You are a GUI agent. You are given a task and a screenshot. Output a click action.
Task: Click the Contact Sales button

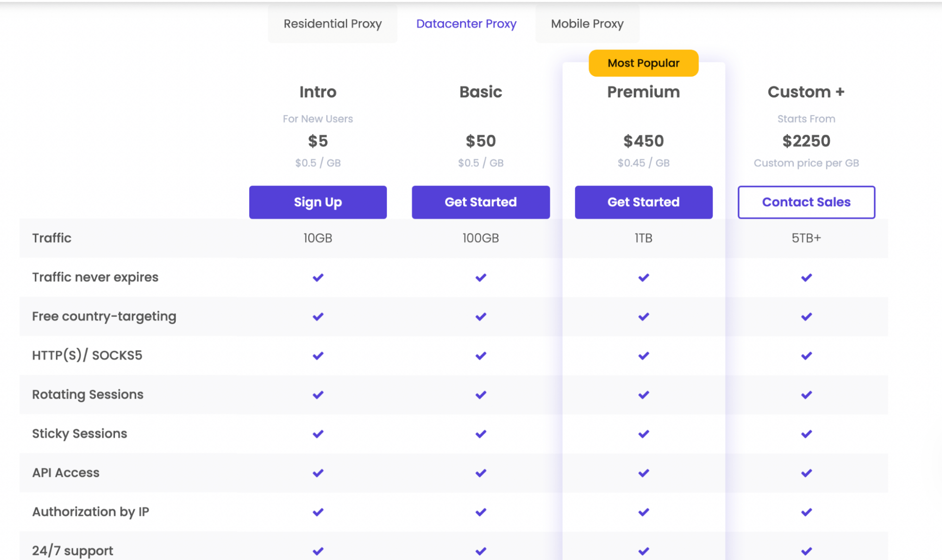pyautogui.click(x=806, y=202)
